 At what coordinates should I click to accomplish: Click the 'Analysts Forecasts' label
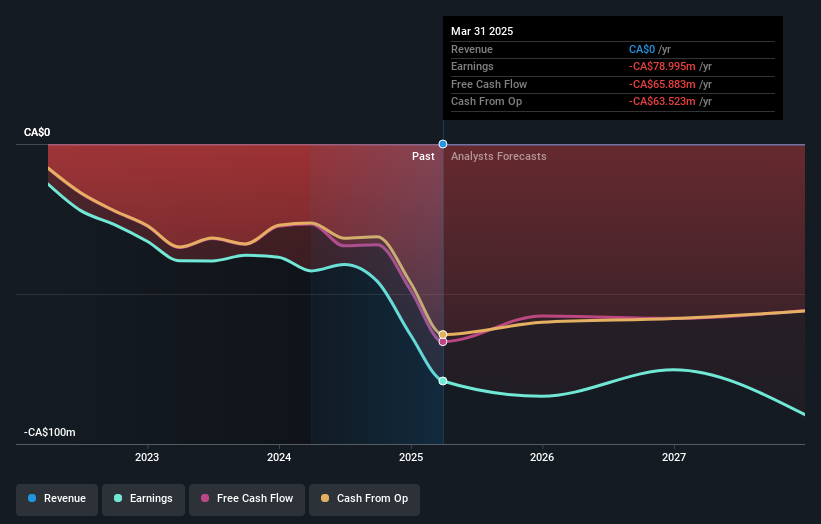click(498, 157)
